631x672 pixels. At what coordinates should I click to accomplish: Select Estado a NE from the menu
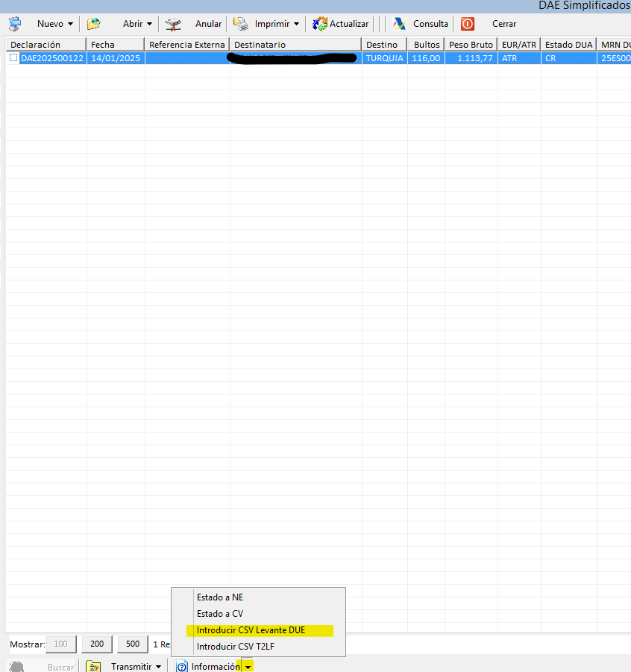[219, 597]
